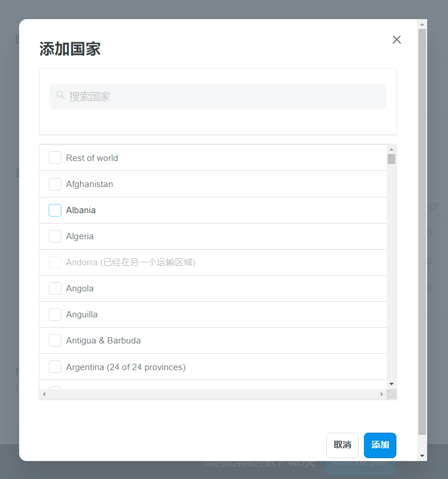Click the magnifier search icon
This screenshot has height=479, width=448.
point(60,95)
